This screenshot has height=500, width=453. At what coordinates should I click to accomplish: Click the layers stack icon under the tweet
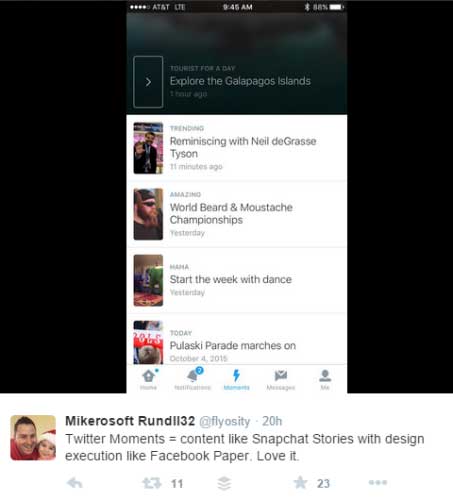(x=224, y=483)
